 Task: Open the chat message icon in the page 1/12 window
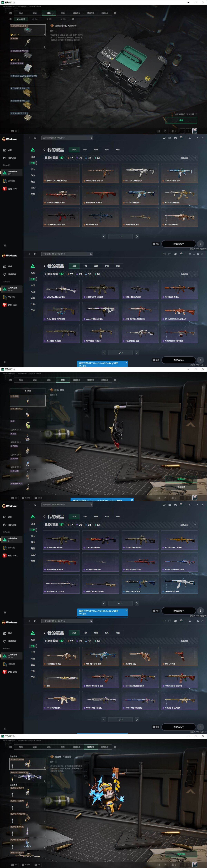click(164, 138)
